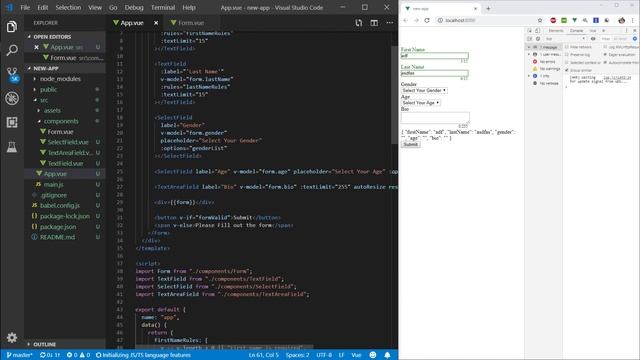Screen dimensions: 640x360
Task: Open console settings gear in DevTools
Action: coord(635,39)
